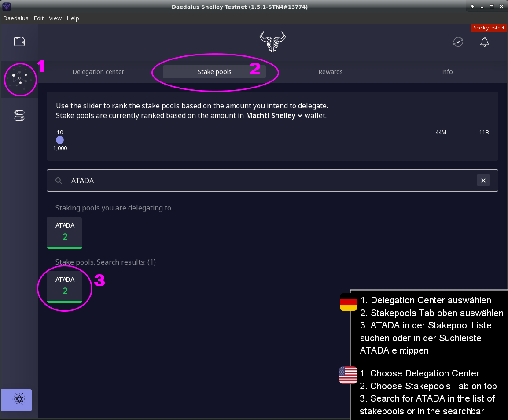Click the Daedalus bull logo

272,42
